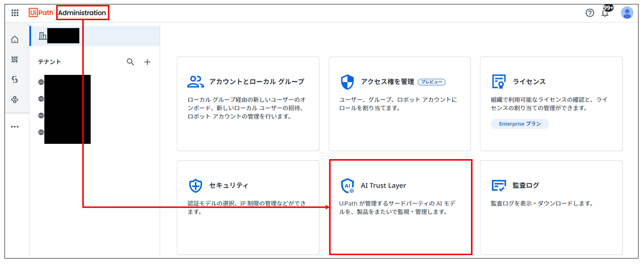
Task: Click the セキュリティ shield plus icon
Action: 196,186
